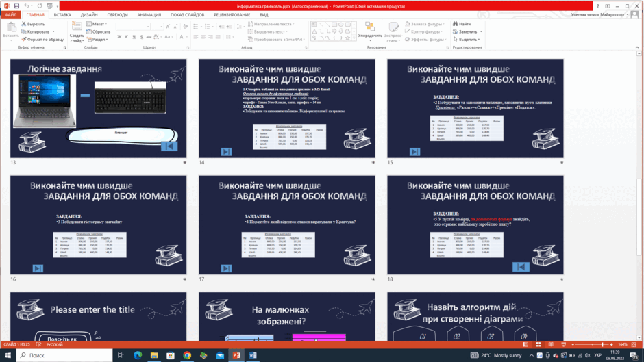Viewport: 644px width, 362px height.
Task: Toggle text shadow S formatting
Action: pos(142,37)
